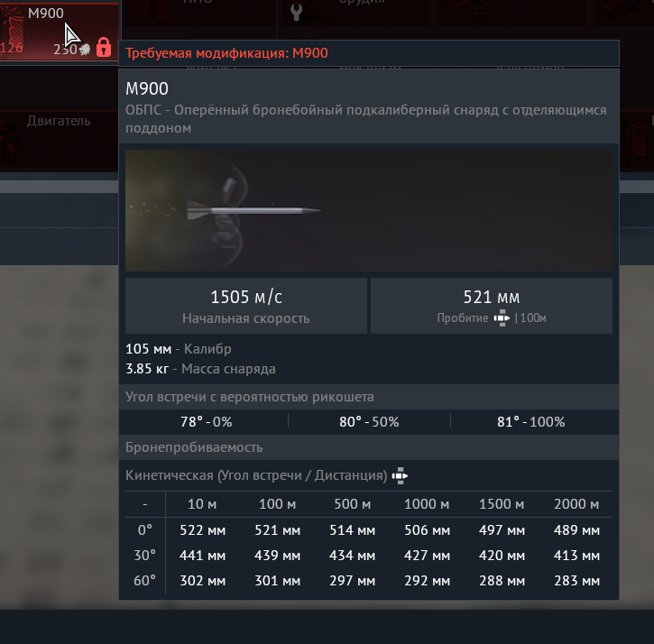The width and height of the screenshot is (654, 644).
Task: Click the silver lion currency icon beside 230
Action: pyautogui.click(x=85, y=50)
